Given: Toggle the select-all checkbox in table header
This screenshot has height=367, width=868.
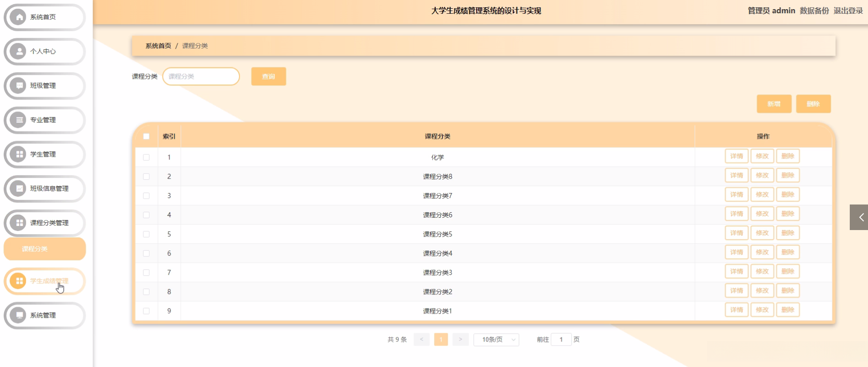Looking at the screenshot, I should pyautogui.click(x=146, y=136).
